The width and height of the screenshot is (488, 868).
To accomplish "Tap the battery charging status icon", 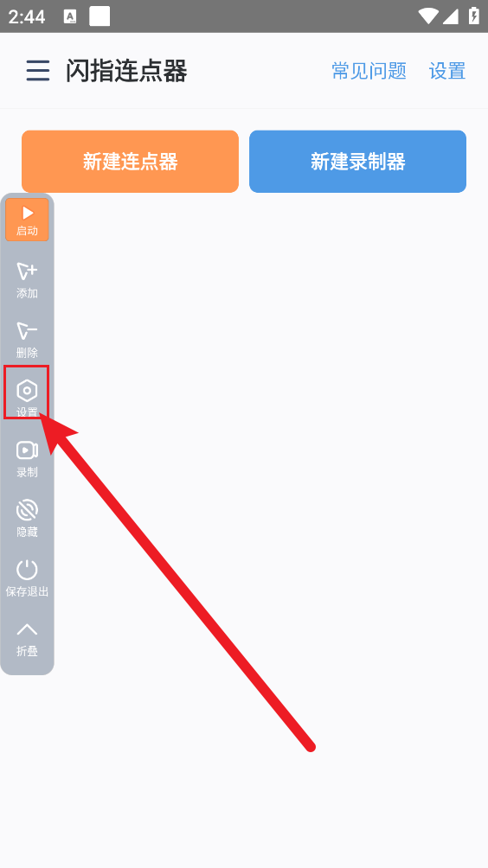I will [474, 16].
